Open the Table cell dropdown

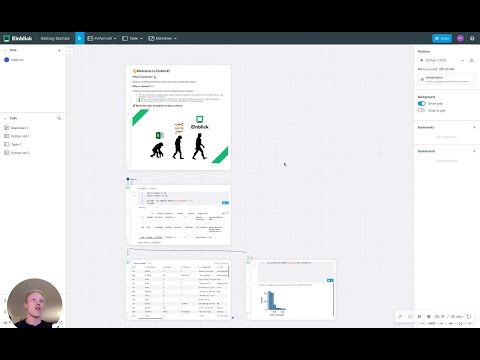point(141,38)
